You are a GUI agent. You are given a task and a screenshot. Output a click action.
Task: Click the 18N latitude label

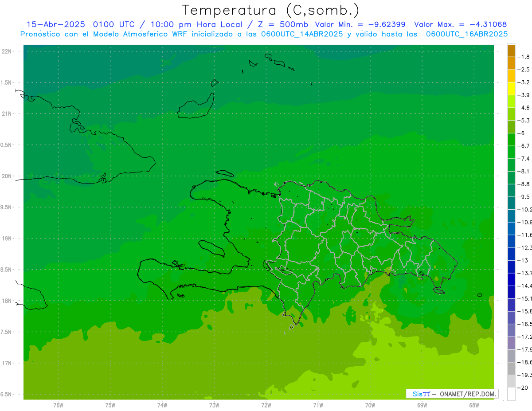pos(7,301)
